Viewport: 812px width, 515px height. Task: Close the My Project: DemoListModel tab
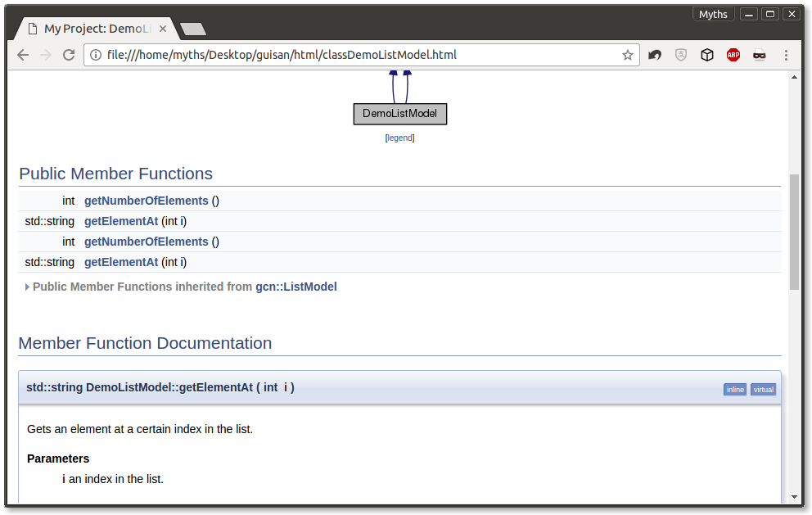point(163,29)
